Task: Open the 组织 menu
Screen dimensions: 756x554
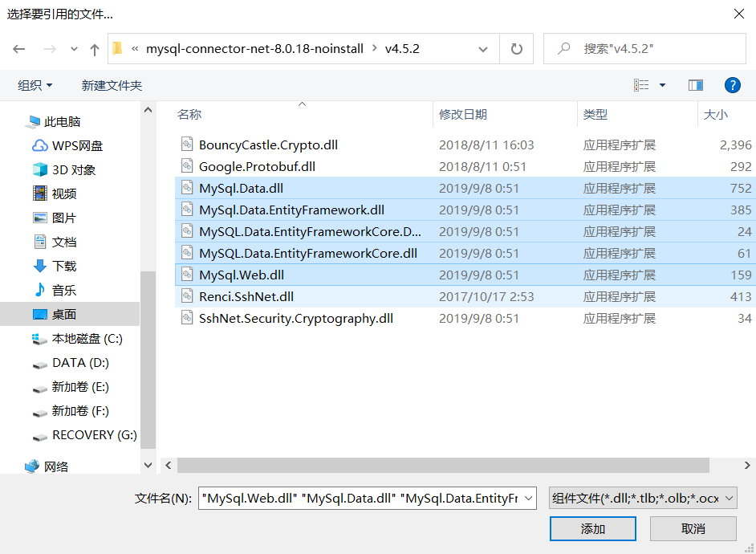Action: [35, 85]
